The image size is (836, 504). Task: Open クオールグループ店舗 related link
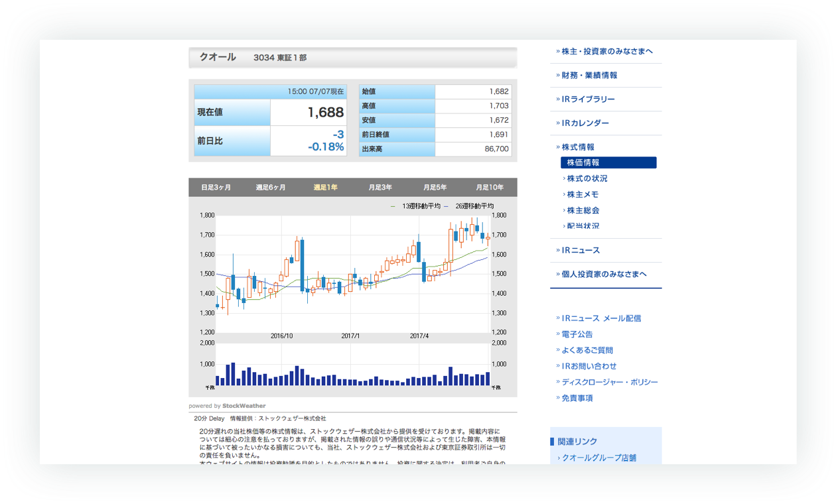tap(599, 458)
